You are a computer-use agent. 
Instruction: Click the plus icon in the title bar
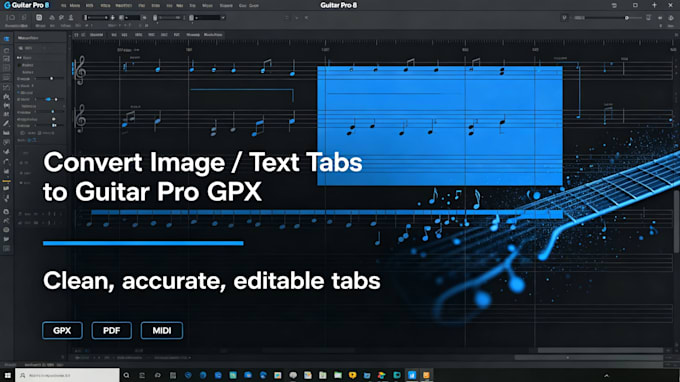pos(654,5)
